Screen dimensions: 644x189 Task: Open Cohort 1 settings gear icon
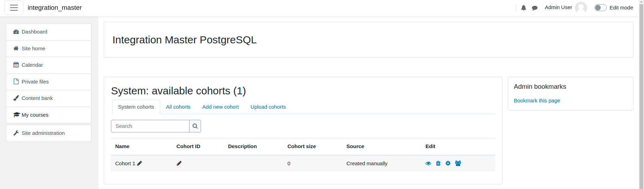pyautogui.click(x=448, y=163)
